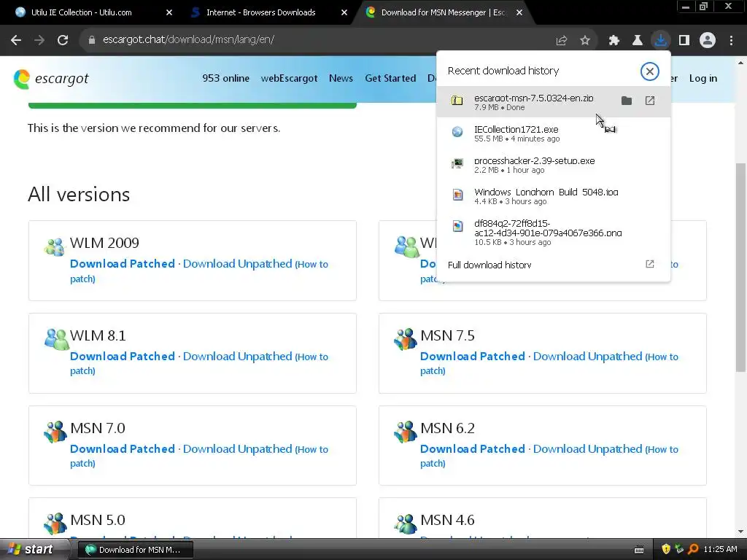Viewport: 747px width, 560px height.
Task: Click the MSN 5.0 messenger icon
Action: [55, 524]
